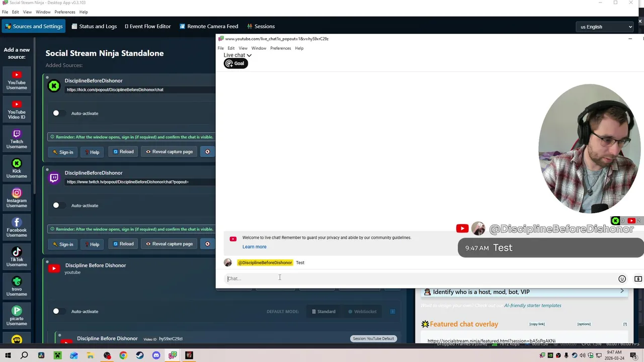Switch to Remote Camera Feed tab
The width and height of the screenshot is (644, 362).
209,26
